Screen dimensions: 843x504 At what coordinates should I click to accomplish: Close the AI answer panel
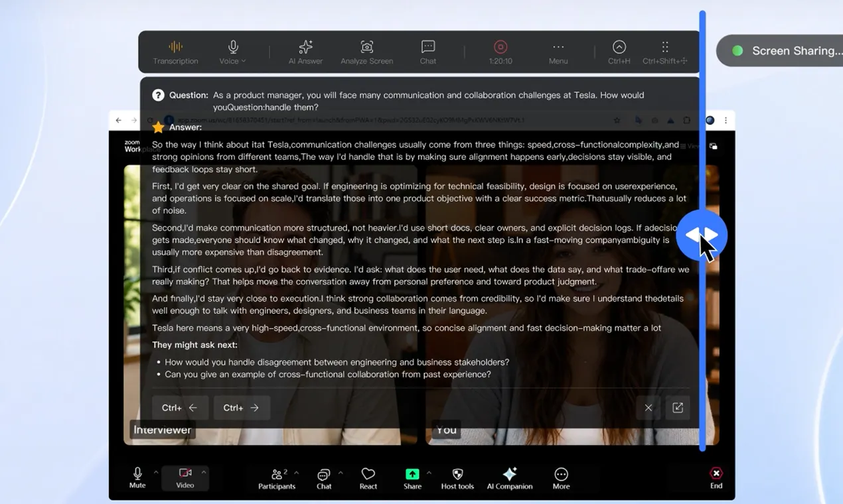click(649, 408)
